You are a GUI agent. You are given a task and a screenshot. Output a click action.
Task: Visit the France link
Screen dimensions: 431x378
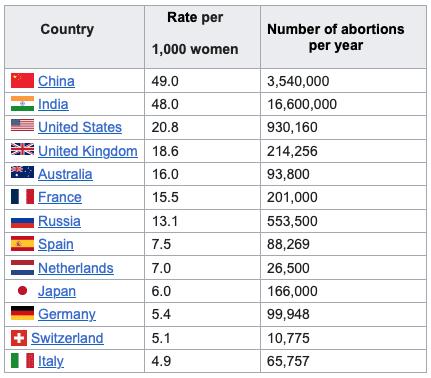[60, 197]
